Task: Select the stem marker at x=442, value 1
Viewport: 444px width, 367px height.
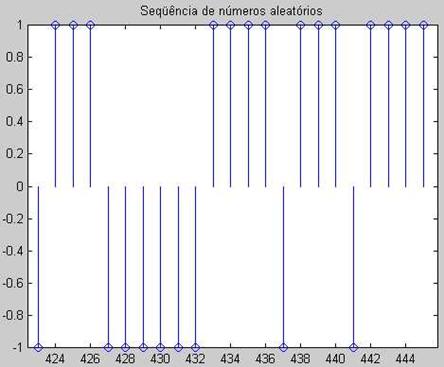Action: tap(371, 25)
